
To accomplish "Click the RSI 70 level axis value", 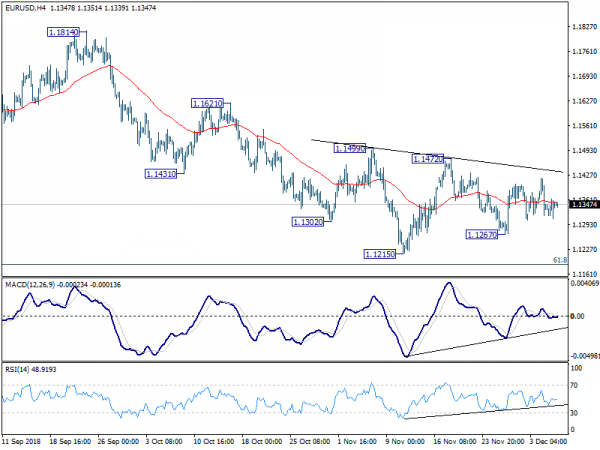I will coord(575,383).
